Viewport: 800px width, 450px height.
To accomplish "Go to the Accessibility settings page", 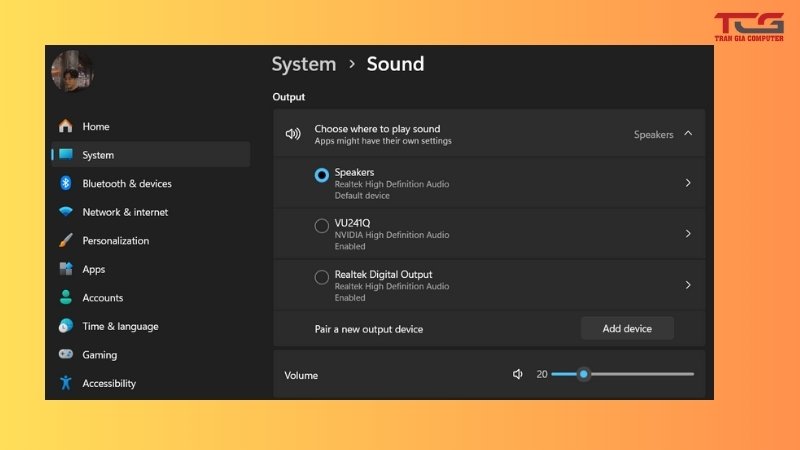I will click(109, 383).
